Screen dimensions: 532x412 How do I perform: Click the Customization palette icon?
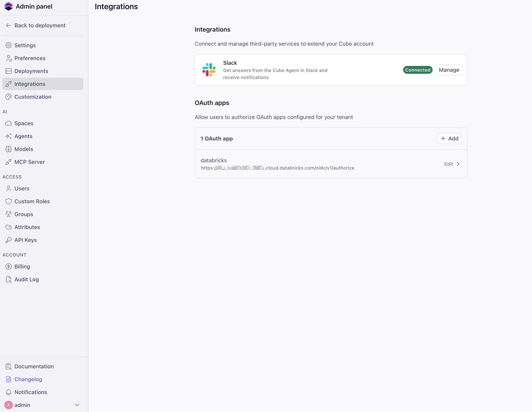coord(9,97)
